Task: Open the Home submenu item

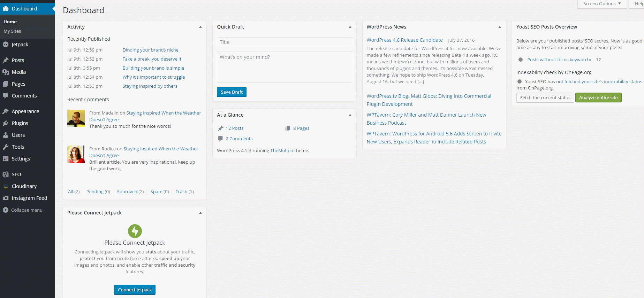Action: click(x=10, y=22)
